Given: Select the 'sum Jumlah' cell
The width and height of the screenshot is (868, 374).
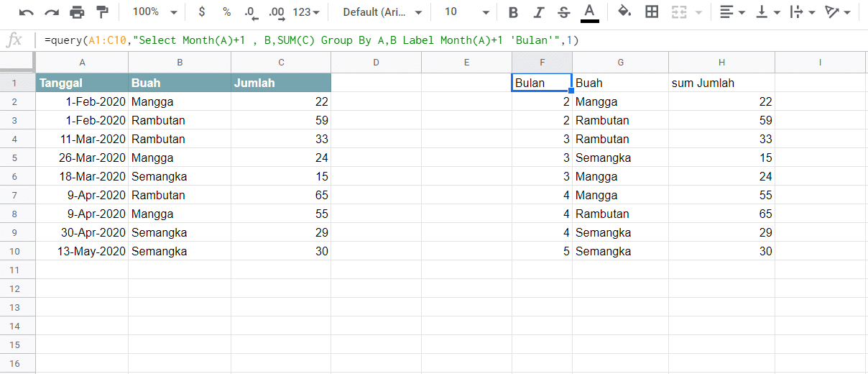Looking at the screenshot, I should (721, 83).
